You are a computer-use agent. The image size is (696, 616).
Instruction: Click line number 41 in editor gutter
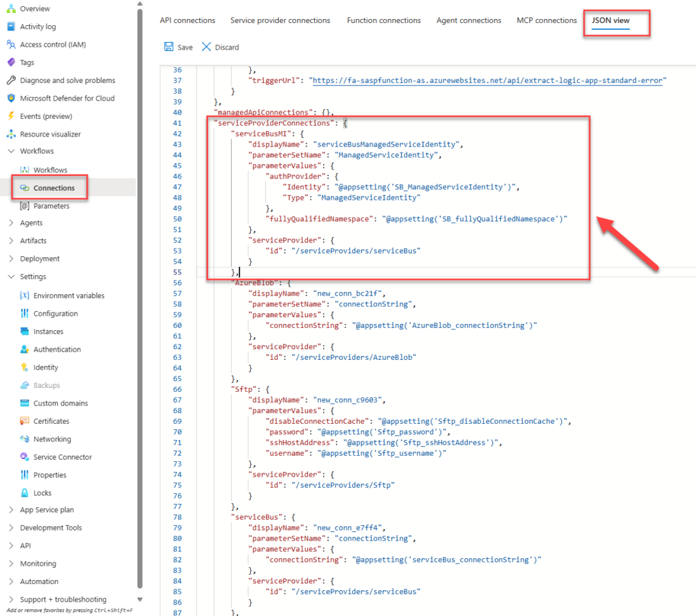177,123
